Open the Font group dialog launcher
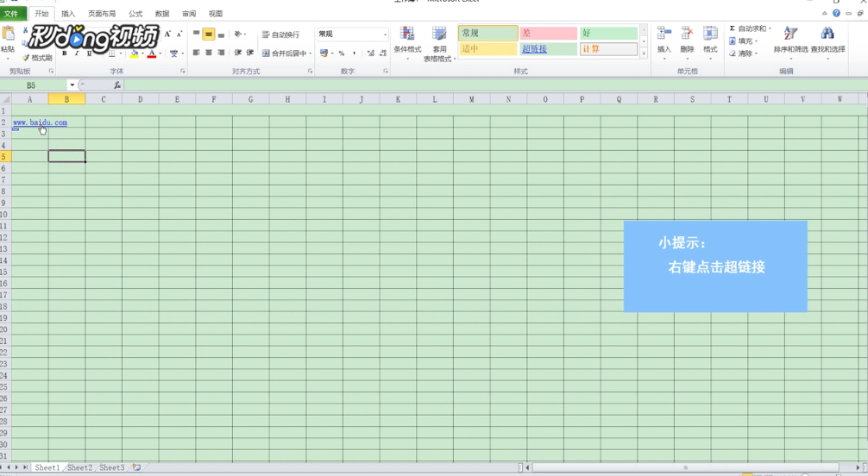 [182, 72]
